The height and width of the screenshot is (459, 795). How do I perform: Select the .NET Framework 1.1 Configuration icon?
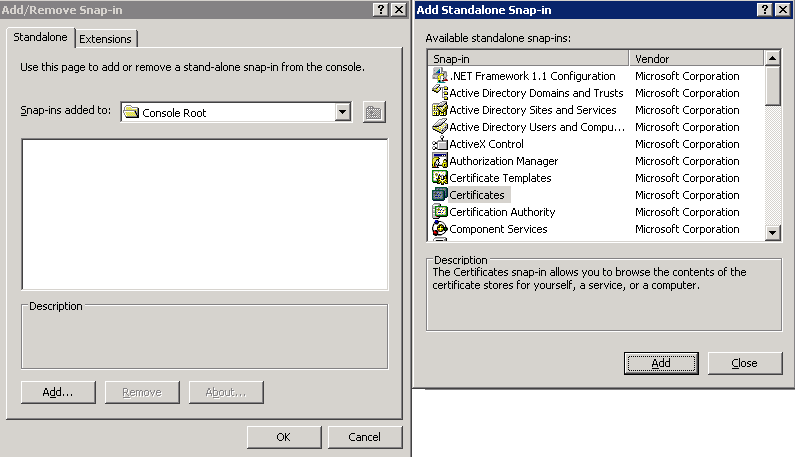(x=439, y=76)
